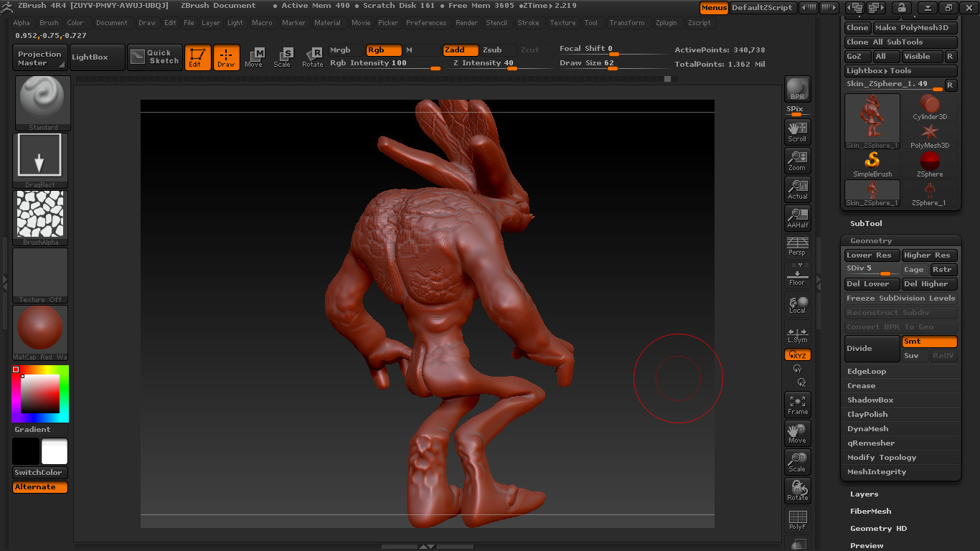The width and height of the screenshot is (980, 551).
Task: Open the Standard brush picker
Action: pyautogui.click(x=43, y=103)
